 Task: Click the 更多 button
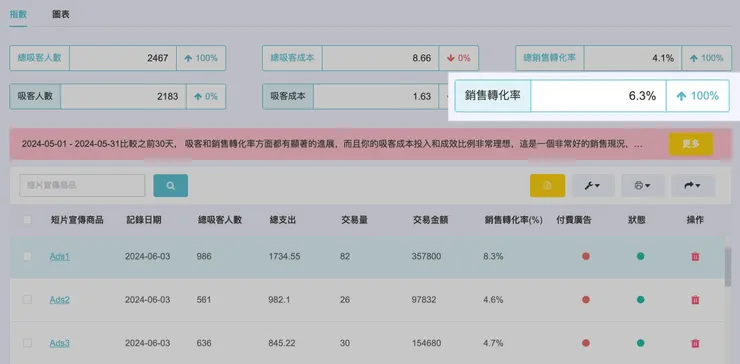(691, 144)
